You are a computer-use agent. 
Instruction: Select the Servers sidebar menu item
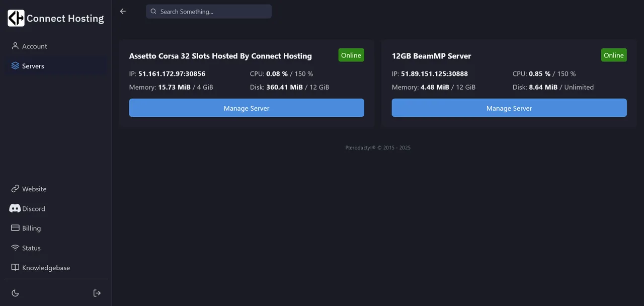(x=33, y=65)
